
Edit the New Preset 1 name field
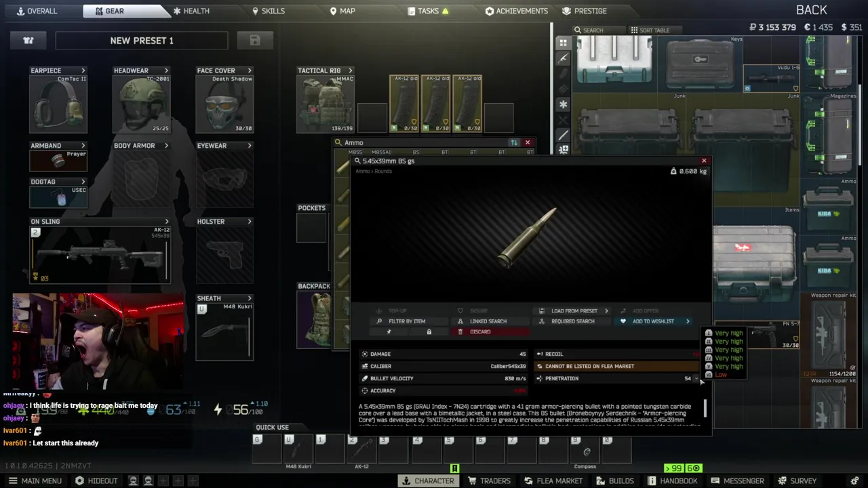click(142, 41)
